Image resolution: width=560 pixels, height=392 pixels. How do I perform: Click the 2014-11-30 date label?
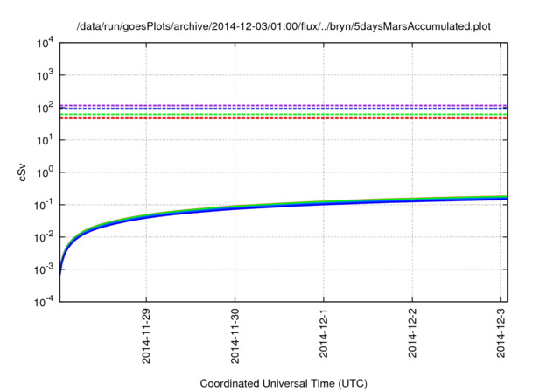[234, 336]
